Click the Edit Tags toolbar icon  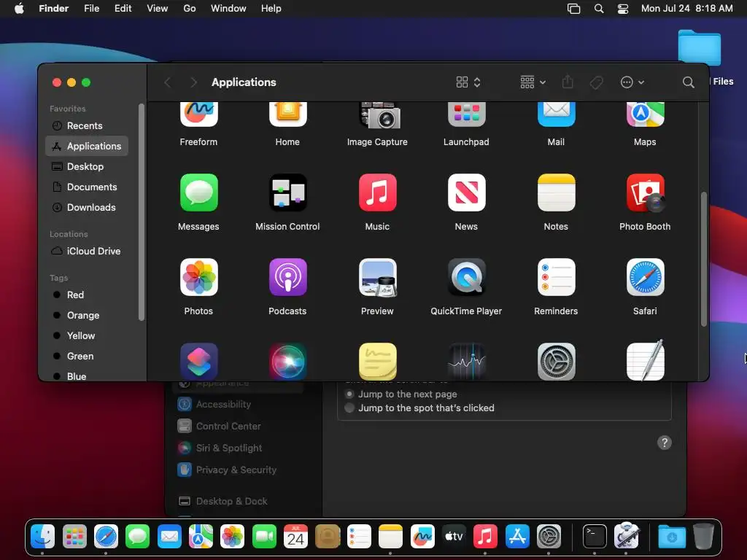596,82
